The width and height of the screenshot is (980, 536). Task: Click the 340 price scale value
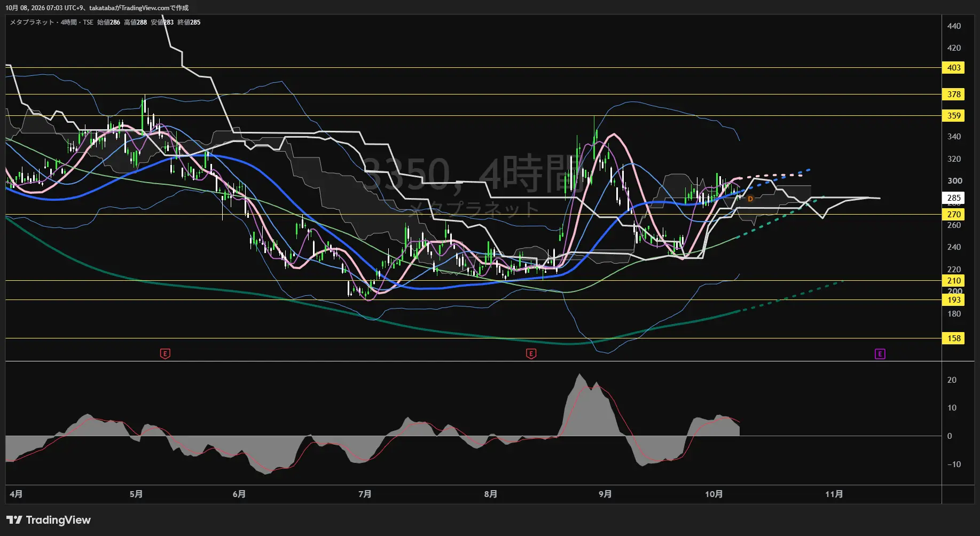954,137
